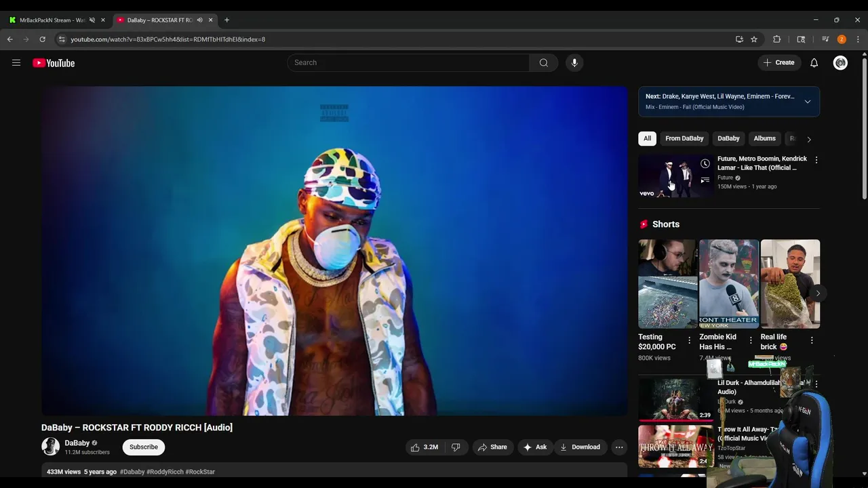Open DaBaby's channel avatar
The width and height of the screenshot is (868, 488).
click(x=50, y=447)
